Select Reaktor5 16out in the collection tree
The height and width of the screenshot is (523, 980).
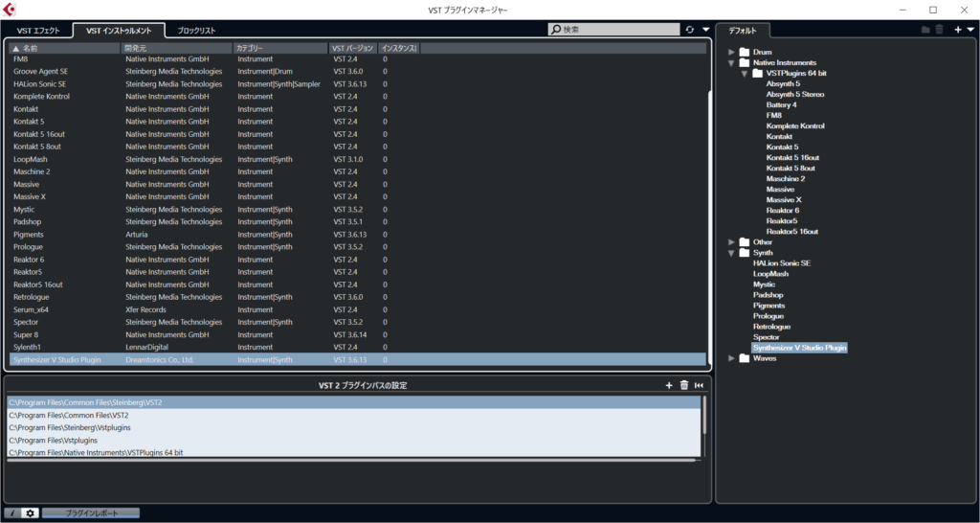[x=791, y=232]
